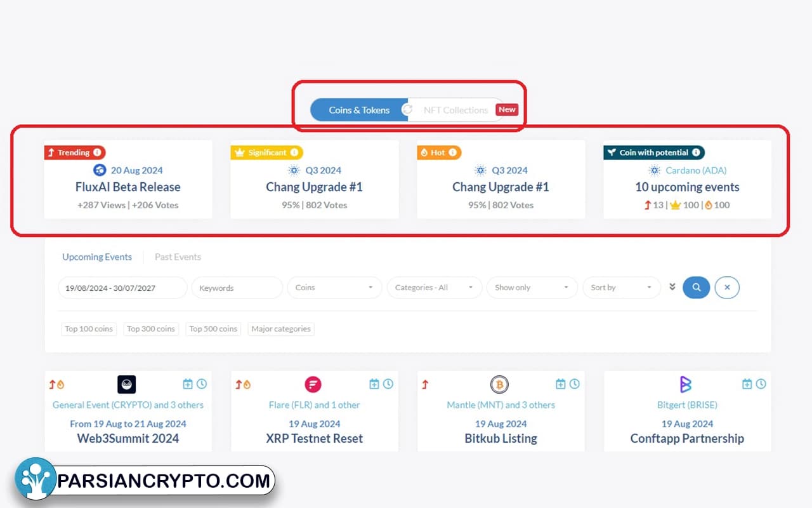Expand more filters double-chevron
This screenshot has height=508, width=812.
click(672, 287)
